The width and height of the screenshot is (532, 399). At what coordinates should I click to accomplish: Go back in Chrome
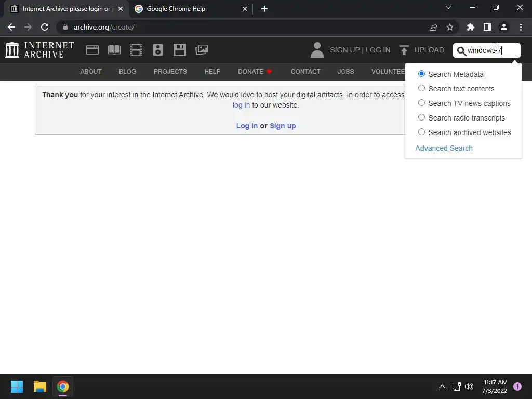click(x=11, y=27)
